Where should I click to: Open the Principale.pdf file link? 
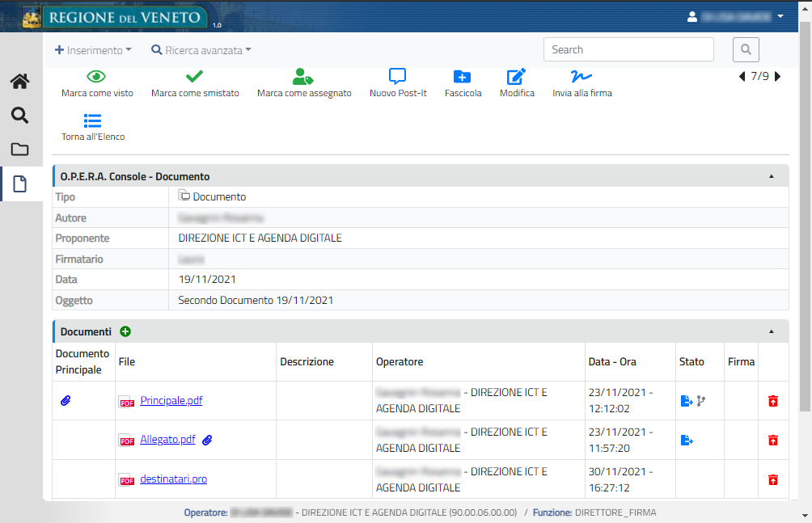tap(171, 400)
